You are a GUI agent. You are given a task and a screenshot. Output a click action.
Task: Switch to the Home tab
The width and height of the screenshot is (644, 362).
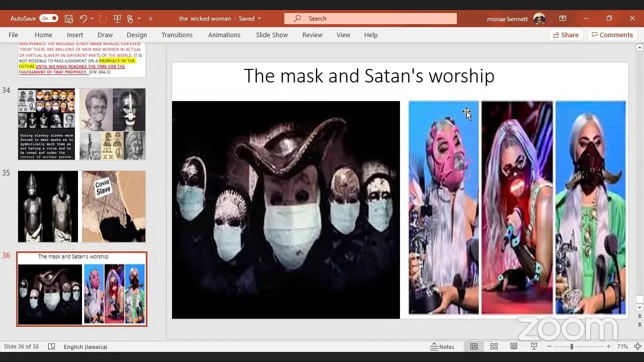point(43,35)
